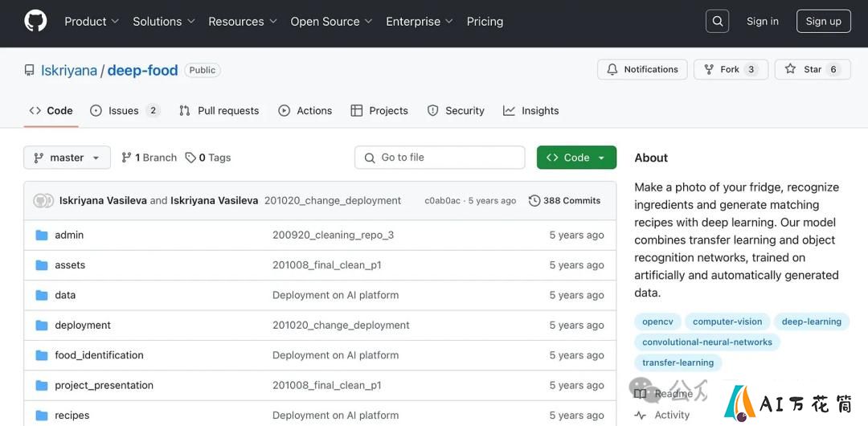Click the commit history clock icon

(x=534, y=200)
